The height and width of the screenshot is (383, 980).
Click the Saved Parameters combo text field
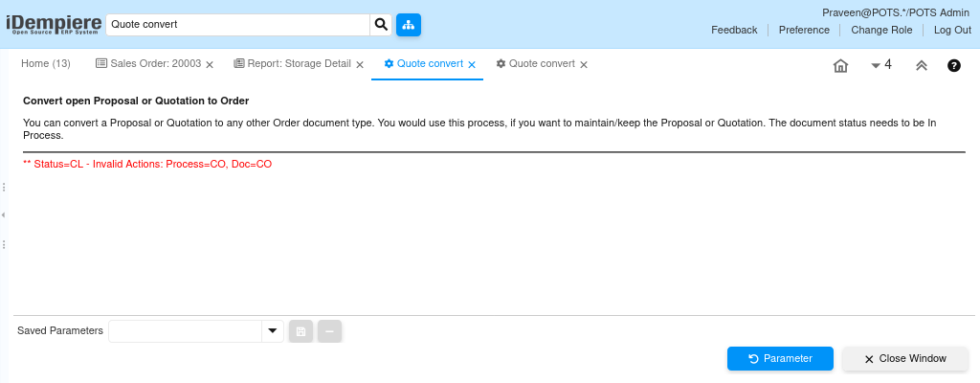coord(185,331)
